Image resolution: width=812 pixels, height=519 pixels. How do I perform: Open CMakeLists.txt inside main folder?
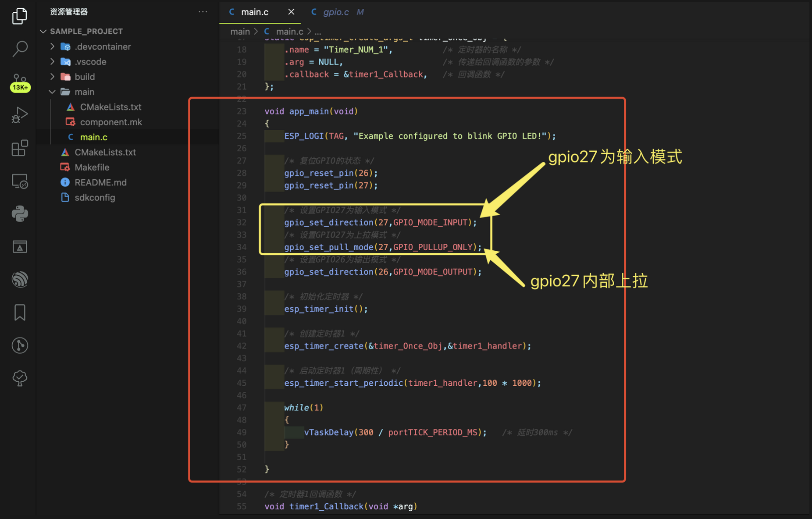coord(110,107)
